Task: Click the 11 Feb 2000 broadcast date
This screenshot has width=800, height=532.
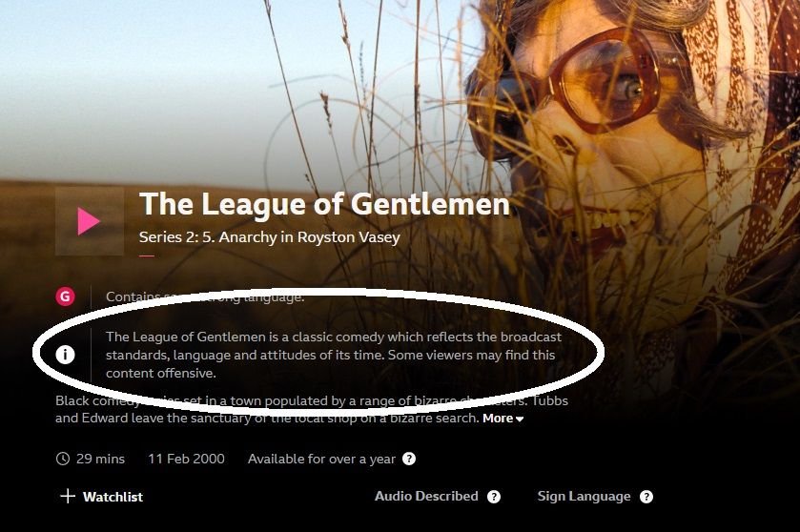Action: pyautogui.click(x=186, y=459)
